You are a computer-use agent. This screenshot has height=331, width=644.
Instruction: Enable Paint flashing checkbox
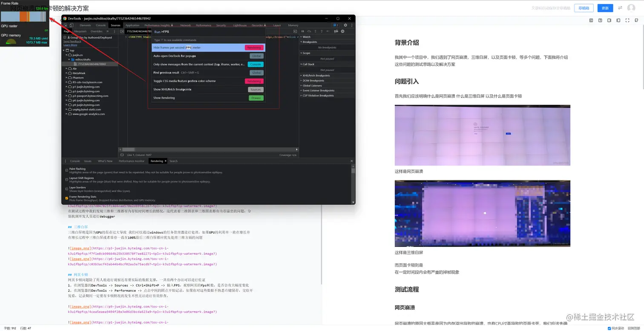click(x=66, y=170)
